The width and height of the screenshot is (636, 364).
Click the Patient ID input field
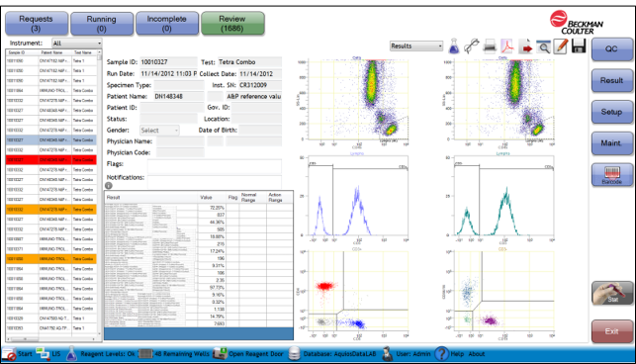click(171, 108)
